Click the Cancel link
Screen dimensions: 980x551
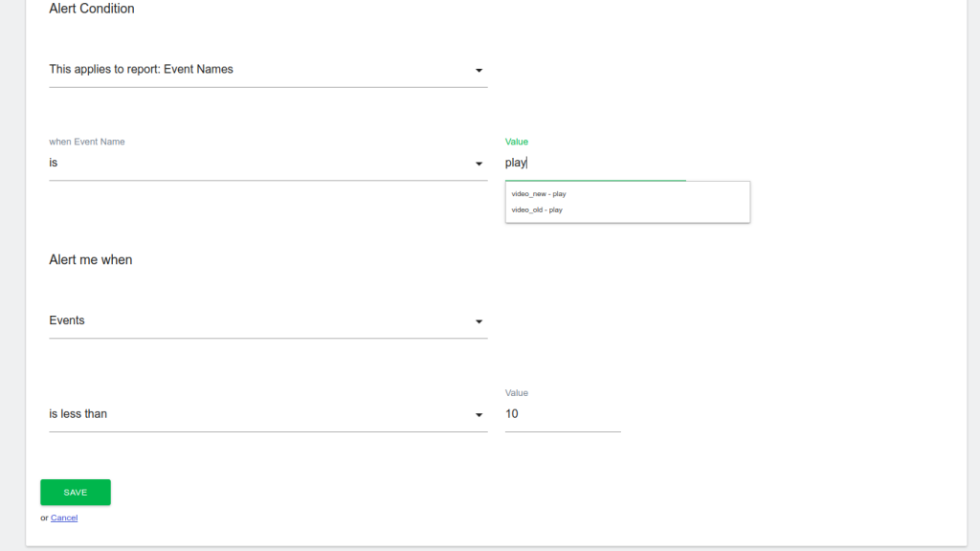64,518
